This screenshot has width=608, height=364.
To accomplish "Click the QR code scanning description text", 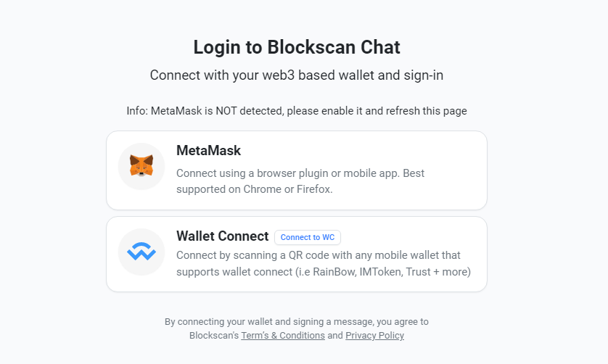I will pos(318,255).
